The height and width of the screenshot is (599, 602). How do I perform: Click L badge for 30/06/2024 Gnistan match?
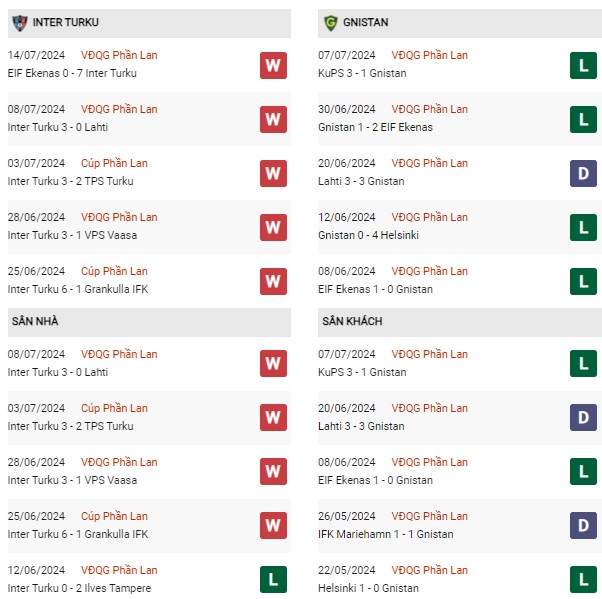point(583,120)
